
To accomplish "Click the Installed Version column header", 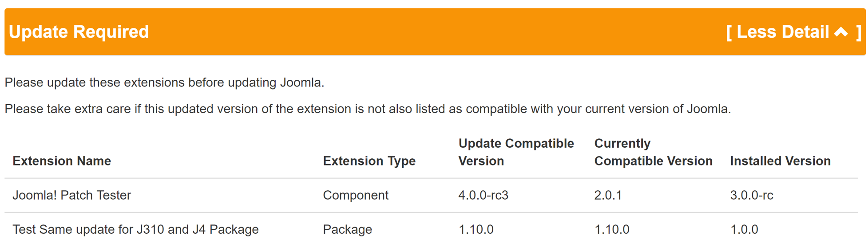I will point(780,161).
